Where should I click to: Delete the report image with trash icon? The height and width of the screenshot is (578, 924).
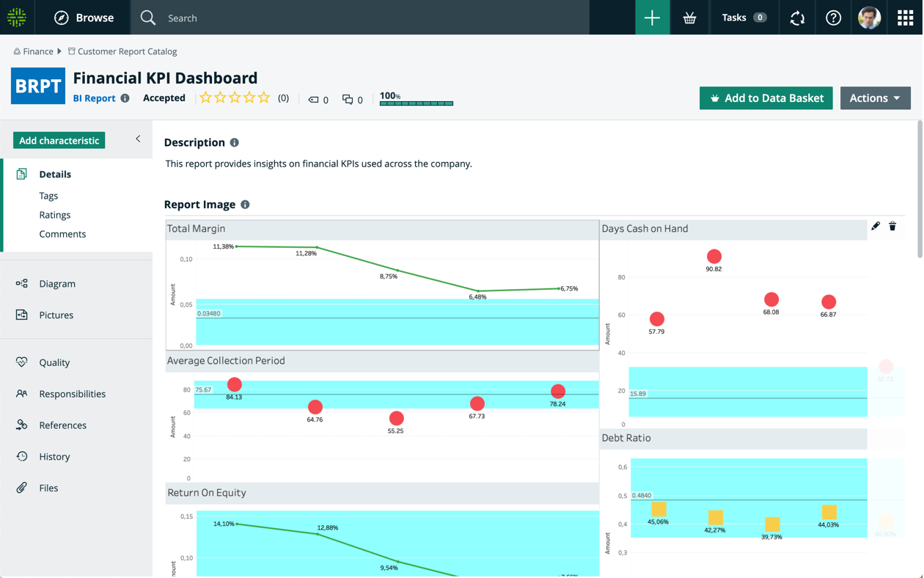point(892,227)
